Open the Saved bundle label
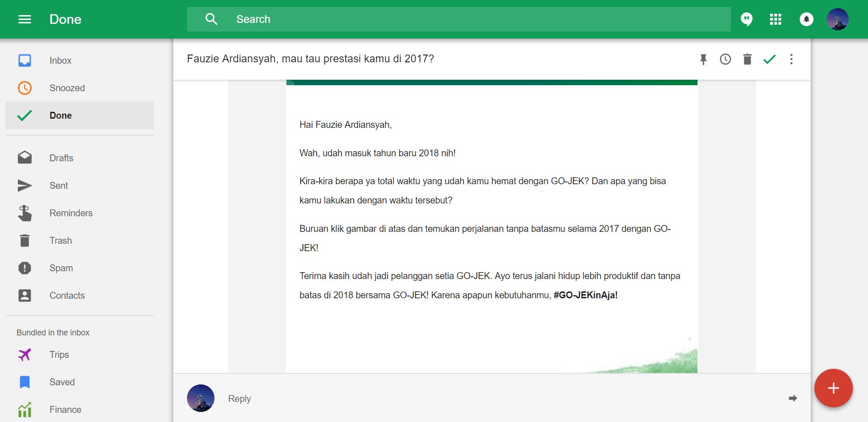 [62, 382]
